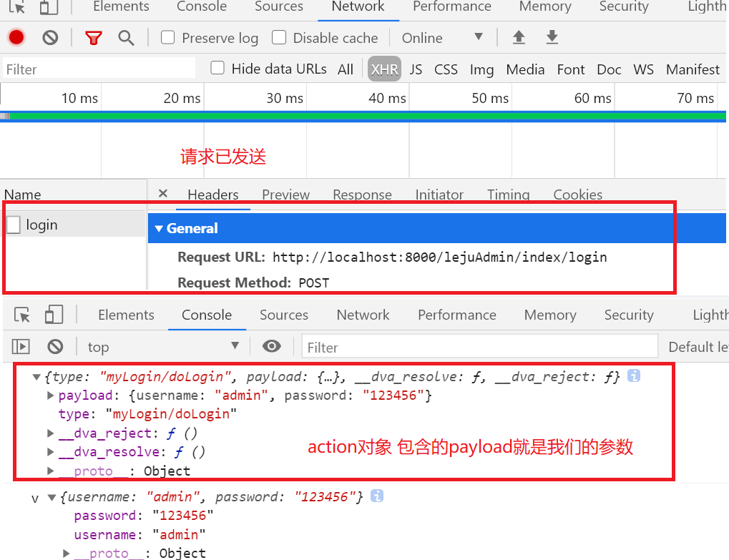The image size is (729, 560).
Task: Show console sidebar panel icon
Action: tap(21, 347)
